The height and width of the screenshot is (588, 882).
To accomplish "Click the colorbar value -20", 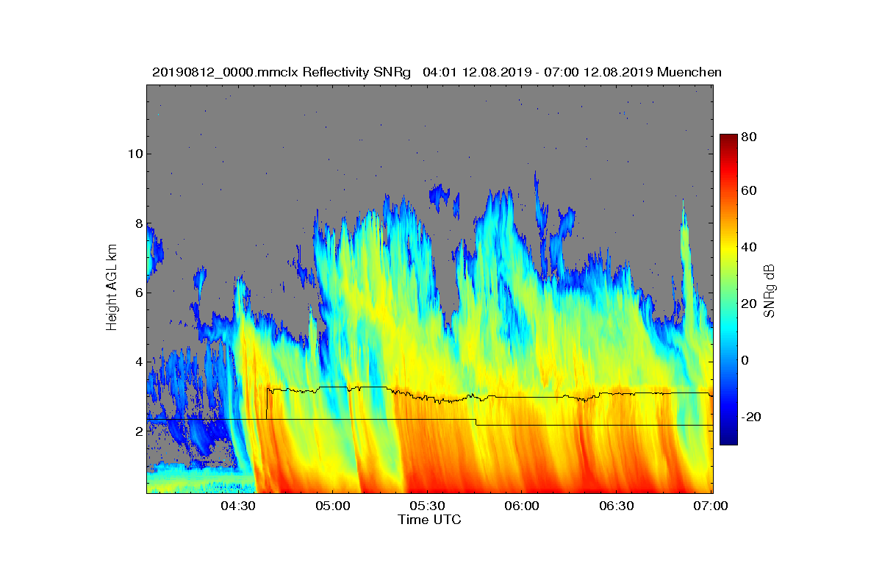I will tap(751, 417).
